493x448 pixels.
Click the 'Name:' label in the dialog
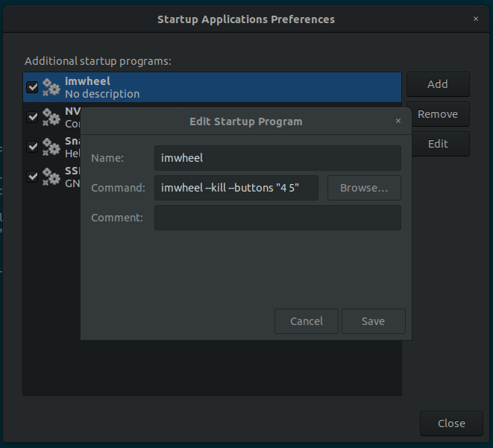[107, 158]
